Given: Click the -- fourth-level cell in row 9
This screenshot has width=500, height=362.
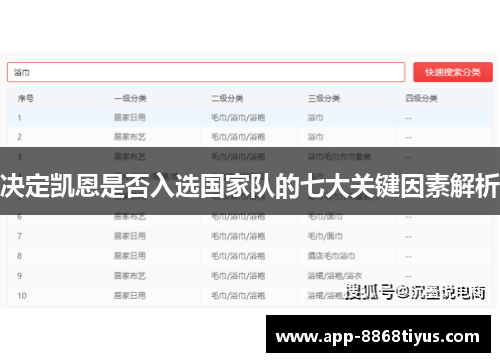Looking at the screenshot, I should [x=408, y=276].
